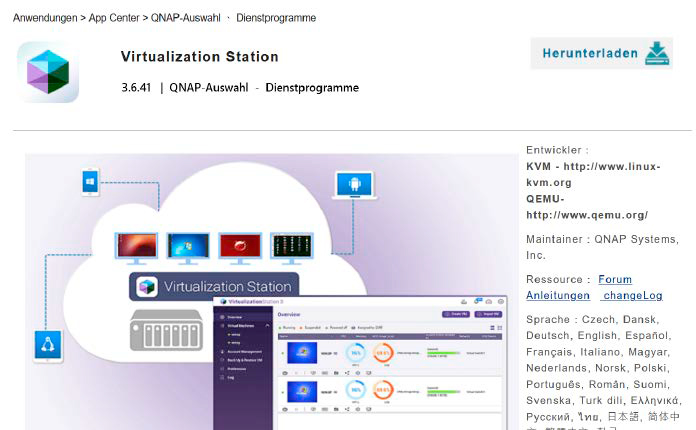
Task: Click the Create VM button in preview
Action: pyautogui.click(x=457, y=314)
